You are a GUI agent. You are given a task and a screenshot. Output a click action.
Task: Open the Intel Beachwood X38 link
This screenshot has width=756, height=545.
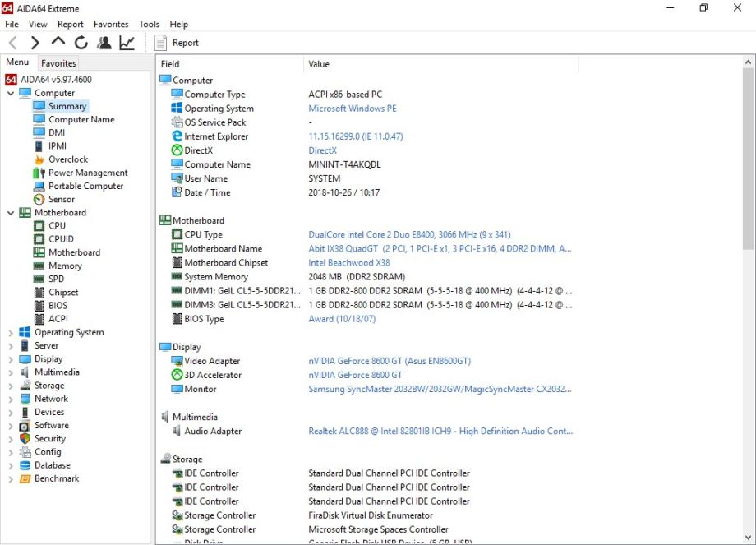click(349, 263)
